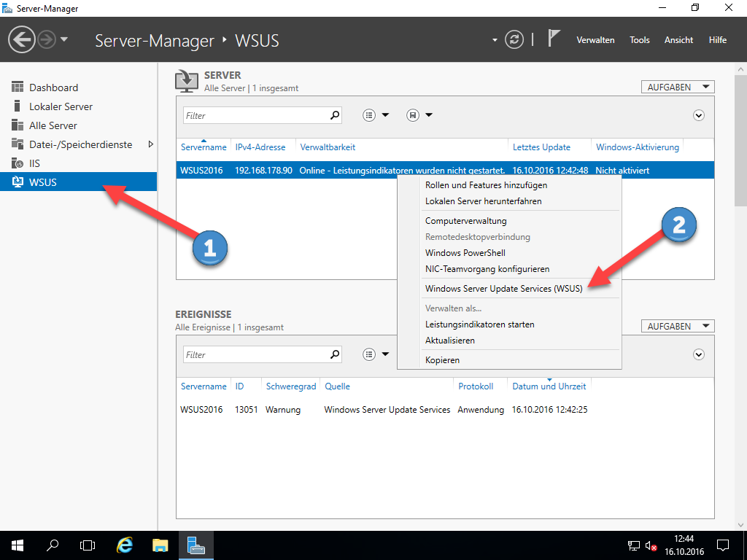Image resolution: width=747 pixels, height=560 pixels.
Task: Open Datei-/Speicherdienste in the sidebar
Action: pyautogui.click(x=79, y=144)
